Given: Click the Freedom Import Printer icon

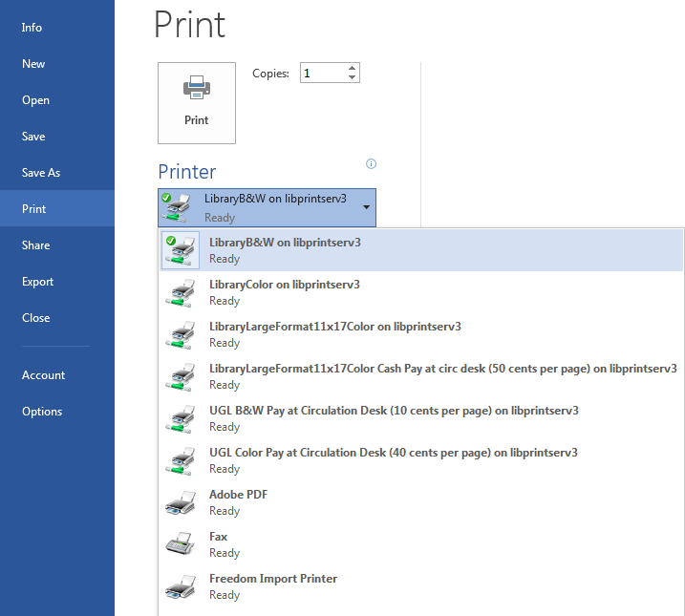Looking at the screenshot, I should point(181,586).
